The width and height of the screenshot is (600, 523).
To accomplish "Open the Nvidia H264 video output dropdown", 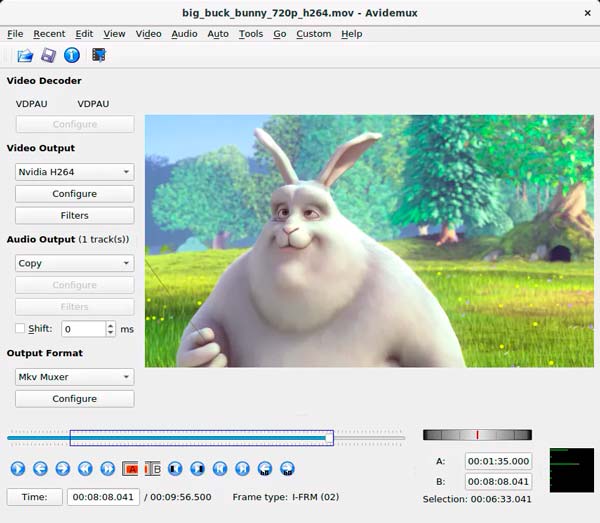I will (x=75, y=172).
